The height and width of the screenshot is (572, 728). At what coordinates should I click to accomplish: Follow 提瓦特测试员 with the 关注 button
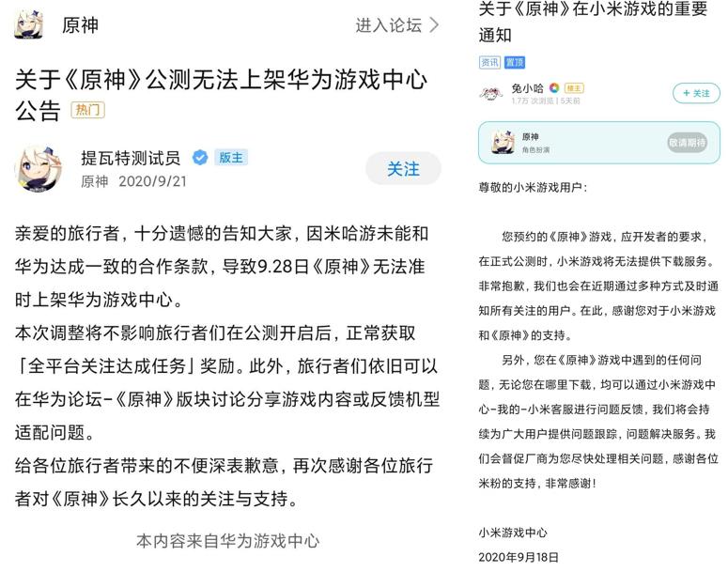coord(403,168)
